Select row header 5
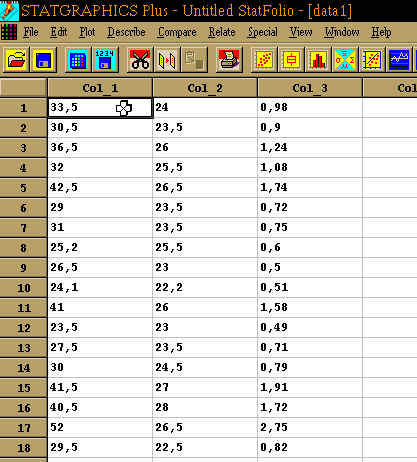Image resolution: width=417 pixels, height=462 pixels. tap(23, 188)
